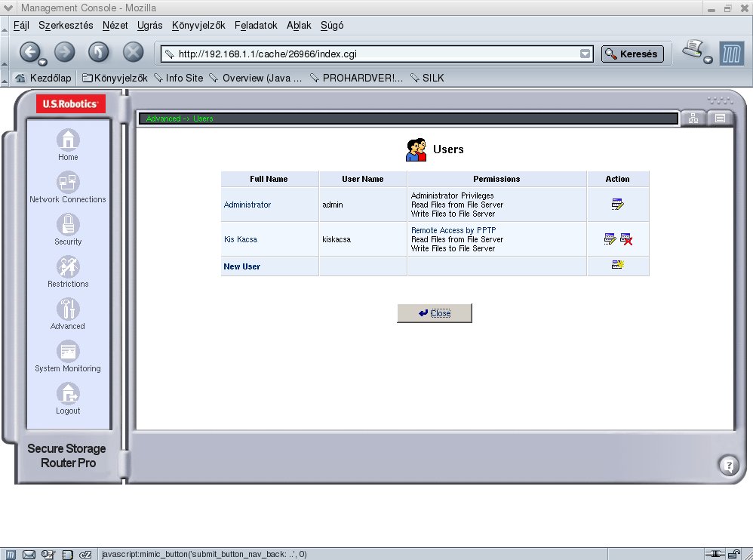
Task: Click the browser Forward arrow
Action: pos(64,52)
